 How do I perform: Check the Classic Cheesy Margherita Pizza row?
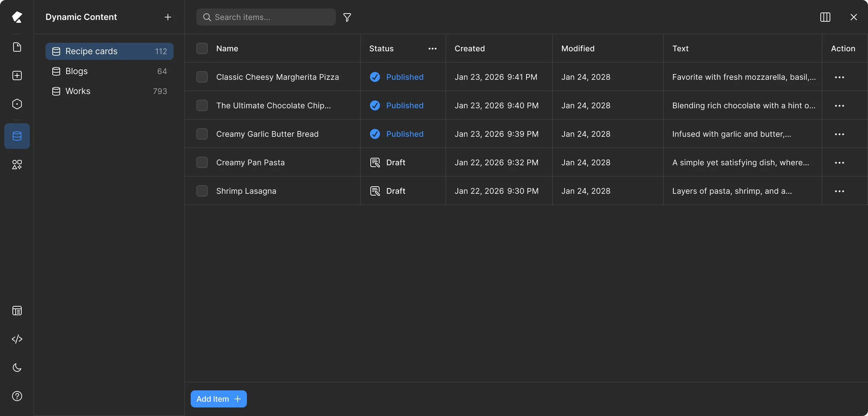(x=202, y=77)
